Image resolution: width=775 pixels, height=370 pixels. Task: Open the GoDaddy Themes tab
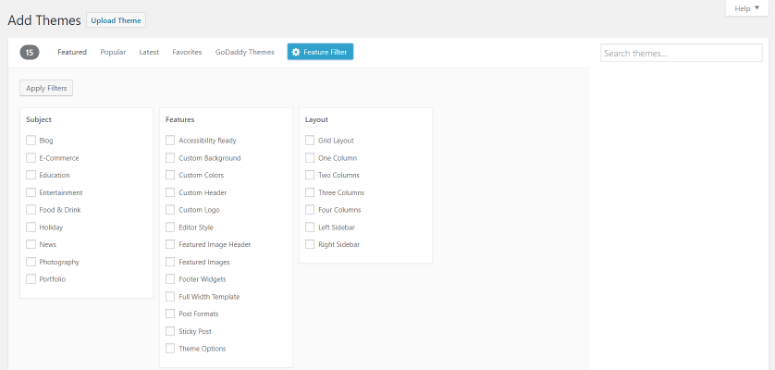245,52
